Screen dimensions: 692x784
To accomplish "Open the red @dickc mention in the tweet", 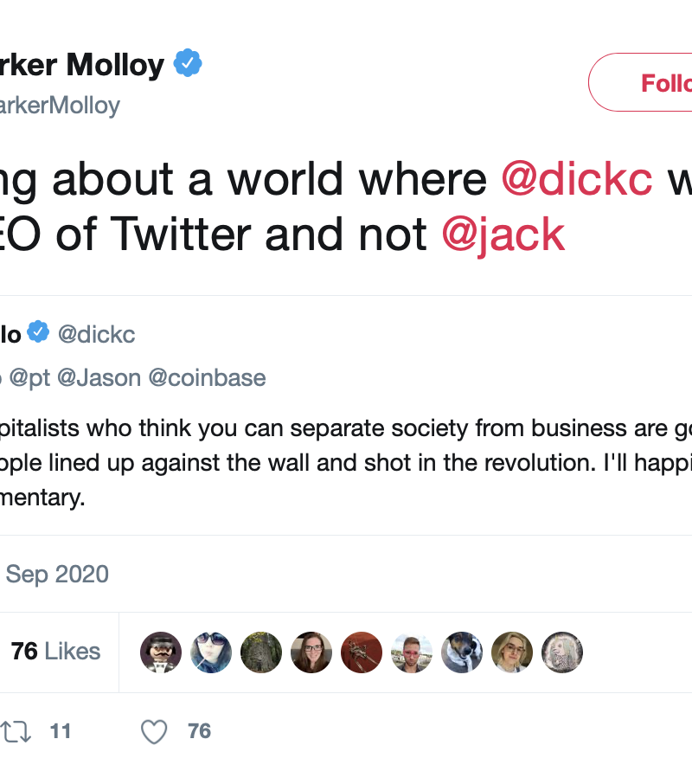I will coord(577,179).
